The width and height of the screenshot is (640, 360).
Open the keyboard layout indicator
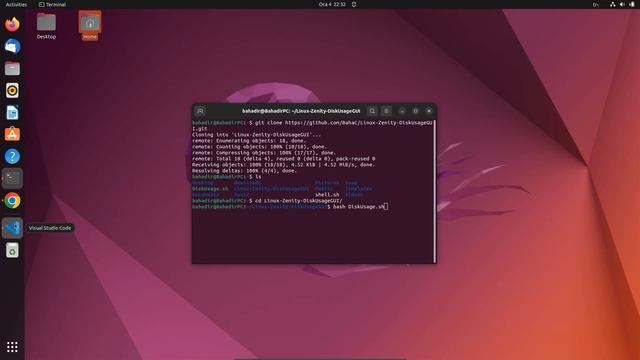point(596,4)
